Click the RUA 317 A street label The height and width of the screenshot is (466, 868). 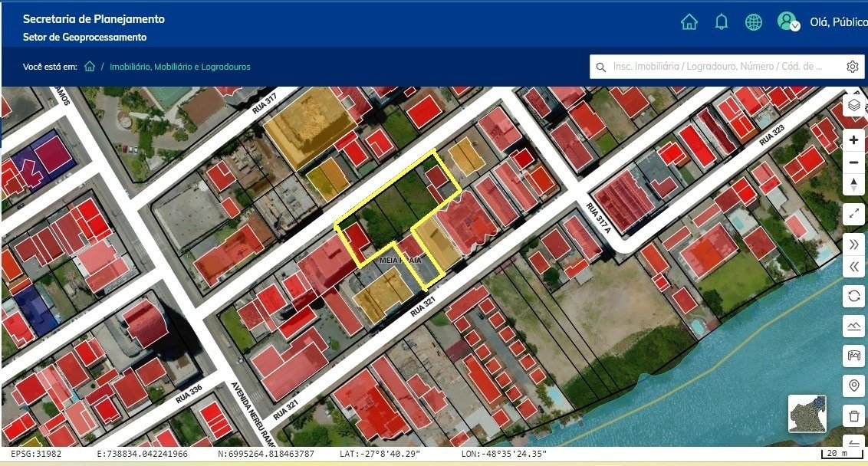(x=599, y=218)
